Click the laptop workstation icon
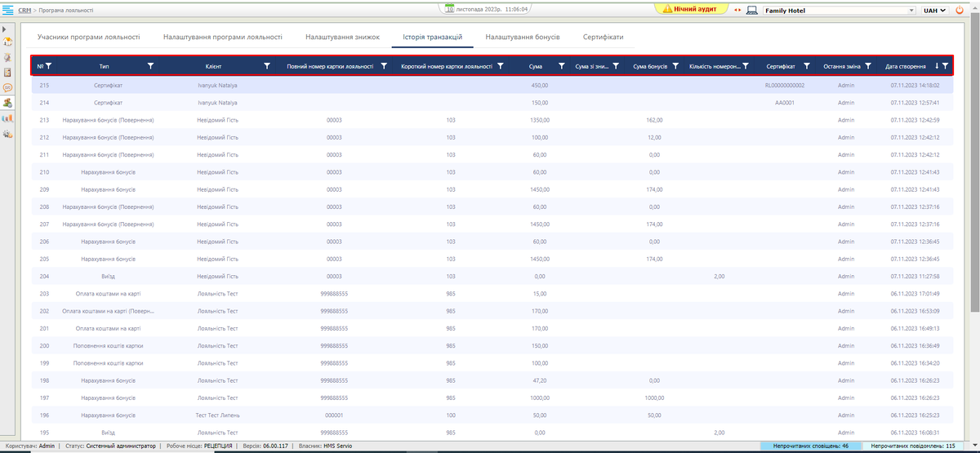This screenshot has width=980, height=453. coord(752,10)
